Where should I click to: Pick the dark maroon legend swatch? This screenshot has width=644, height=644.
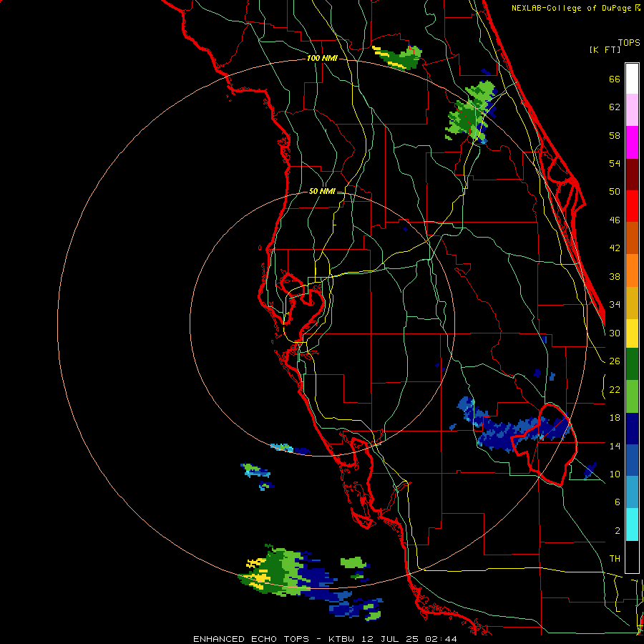[632, 175]
